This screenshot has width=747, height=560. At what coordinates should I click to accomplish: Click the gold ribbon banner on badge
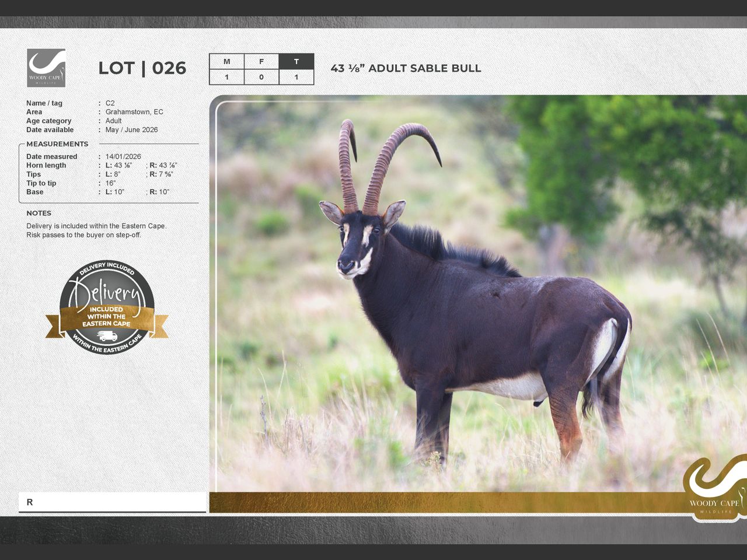pos(107,317)
